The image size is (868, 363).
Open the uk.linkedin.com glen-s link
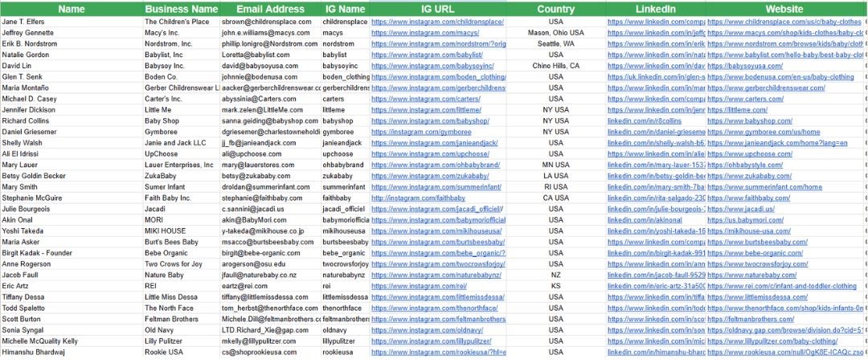click(x=657, y=77)
